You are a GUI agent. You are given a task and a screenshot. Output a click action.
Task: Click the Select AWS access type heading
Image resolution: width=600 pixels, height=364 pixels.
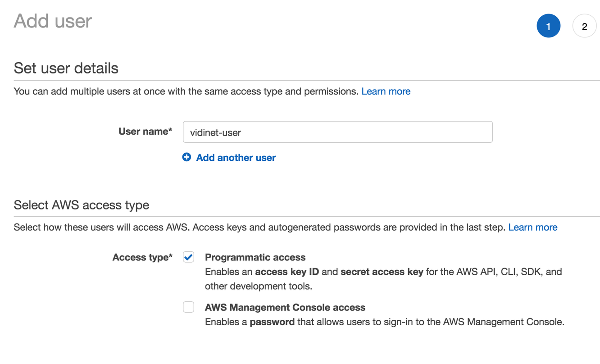pyautogui.click(x=82, y=205)
